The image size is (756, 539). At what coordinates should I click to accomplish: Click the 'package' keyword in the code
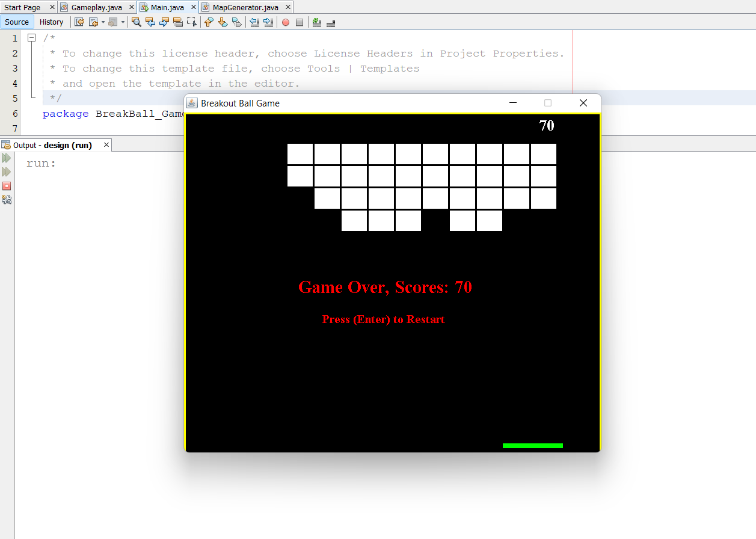click(66, 114)
